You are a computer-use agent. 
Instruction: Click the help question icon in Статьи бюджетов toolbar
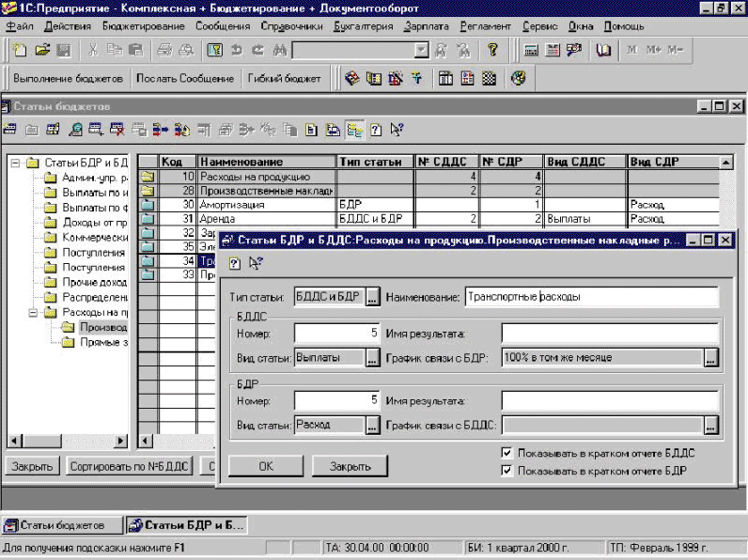(x=376, y=130)
